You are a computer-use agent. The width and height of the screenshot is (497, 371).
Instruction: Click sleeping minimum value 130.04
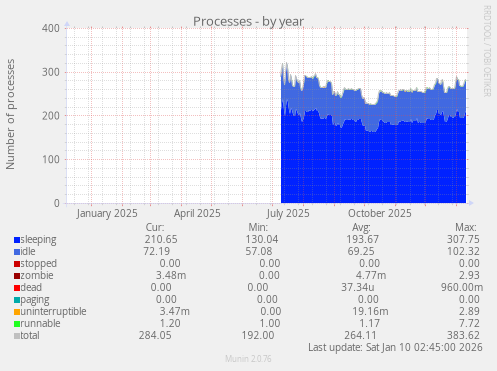[262, 239]
